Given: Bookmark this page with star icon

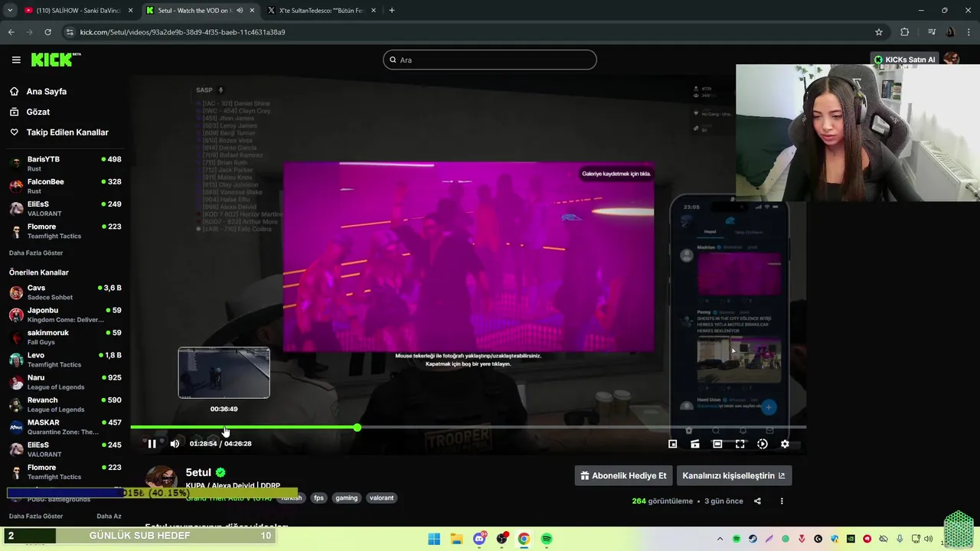Looking at the screenshot, I should (879, 32).
